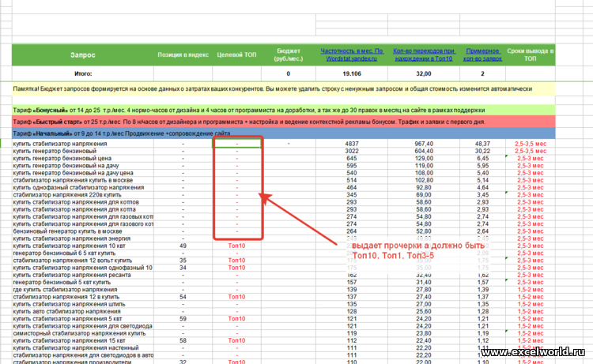593x364 pixels.
Task: Select the 'Сроки вывода в ТОП' header cell
Action: [531, 54]
